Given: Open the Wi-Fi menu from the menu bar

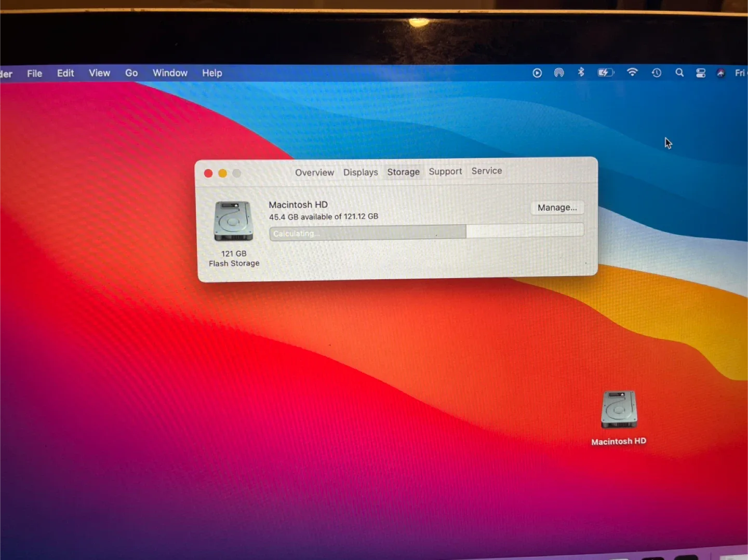Looking at the screenshot, I should pyautogui.click(x=632, y=73).
